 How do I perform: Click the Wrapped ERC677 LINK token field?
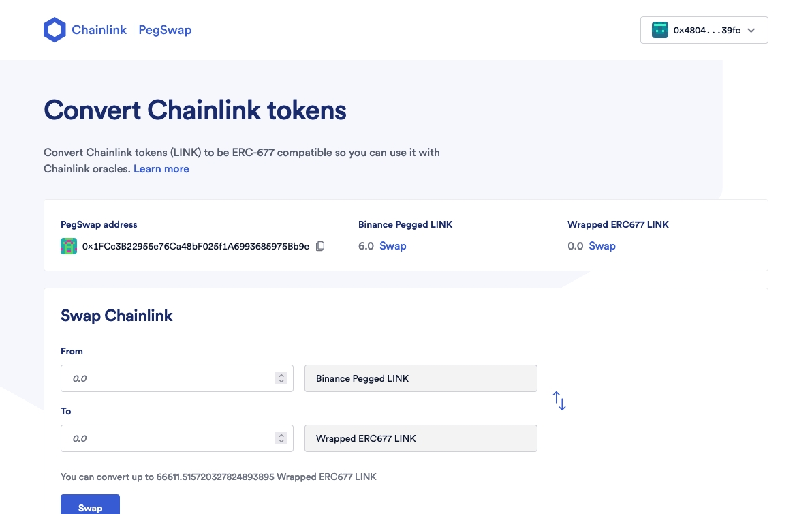[421, 438]
